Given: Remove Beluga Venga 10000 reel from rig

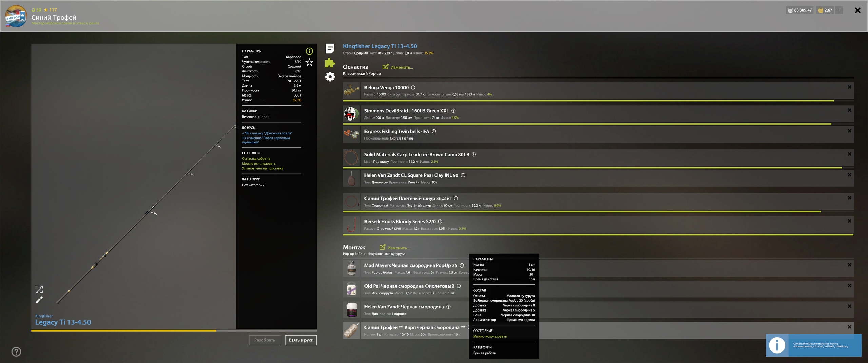Looking at the screenshot, I should click(849, 87).
